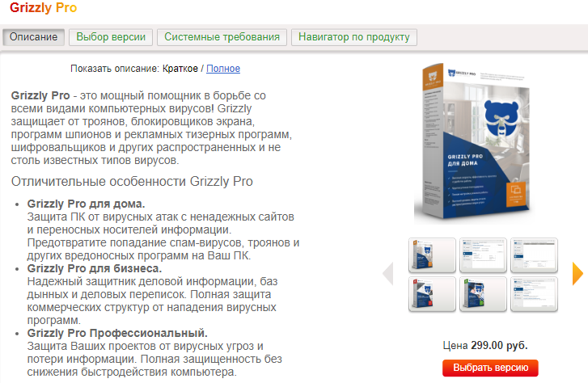Viewport: 588px width, 383px height.
Task: Select the Краткое description option
Action: (180, 69)
